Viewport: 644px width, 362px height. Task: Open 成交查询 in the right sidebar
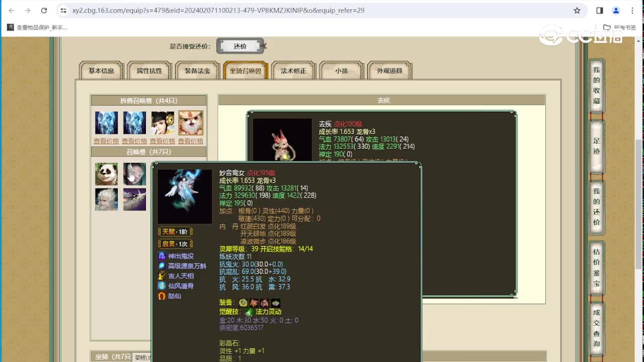596,328
